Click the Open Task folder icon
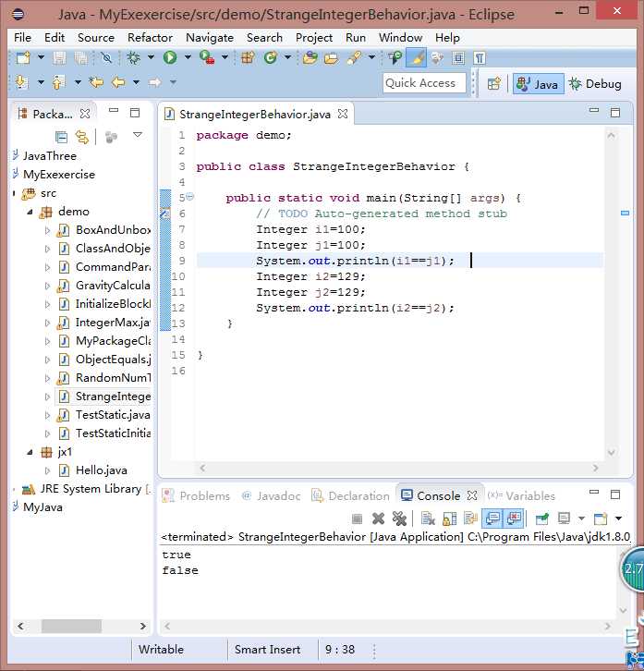 click(331, 57)
